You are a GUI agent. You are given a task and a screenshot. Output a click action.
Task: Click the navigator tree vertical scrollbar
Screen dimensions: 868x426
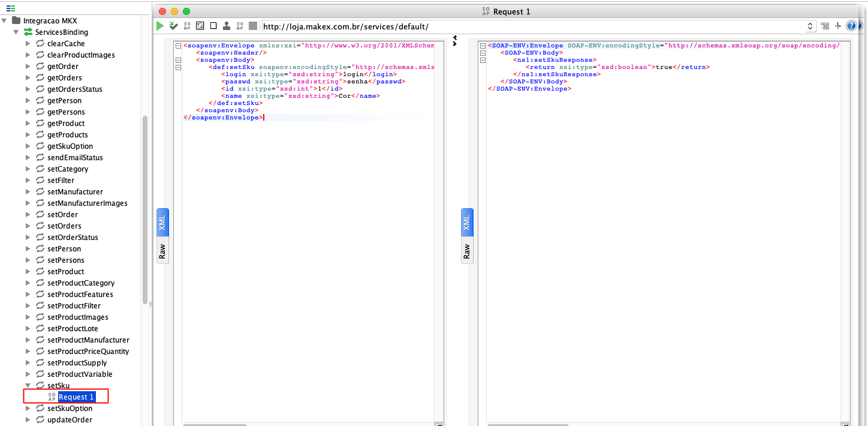[x=144, y=210]
